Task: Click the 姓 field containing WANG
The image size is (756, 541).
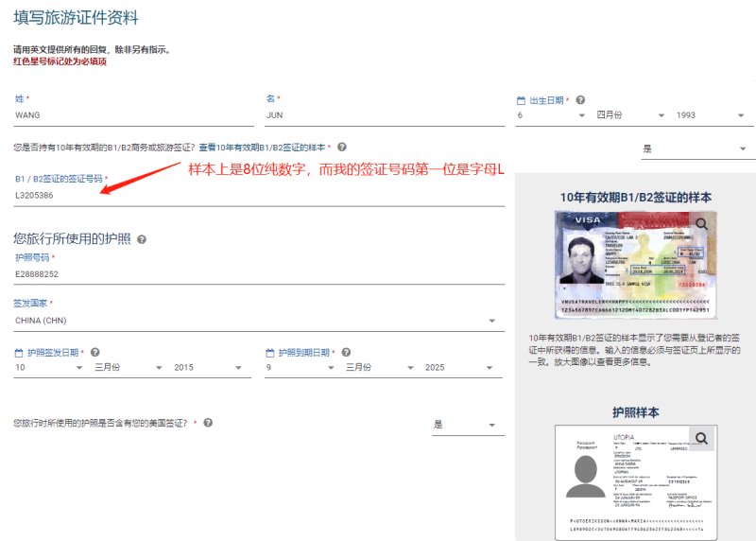Action: click(x=133, y=115)
